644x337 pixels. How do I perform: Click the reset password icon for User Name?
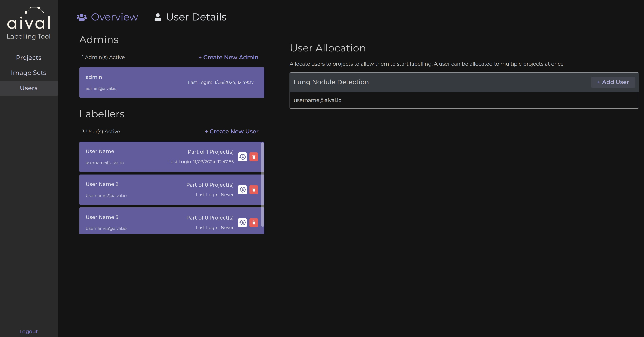click(x=242, y=157)
